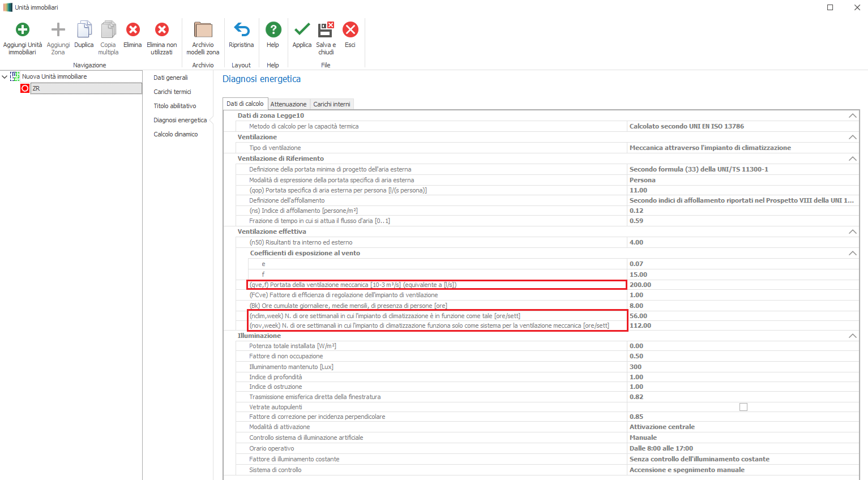Toggle the Vetrate autopulenti checkbox
Image resolution: width=868 pixels, height=480 pixels.
click(x=743, y=407)
